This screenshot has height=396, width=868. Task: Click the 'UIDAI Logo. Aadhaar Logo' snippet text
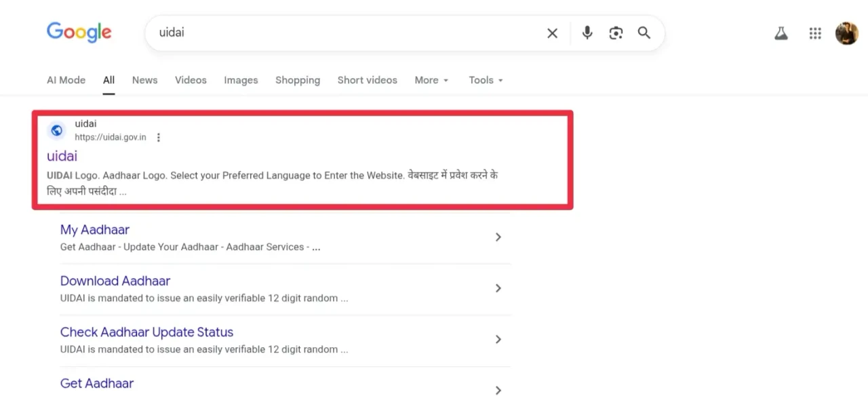click(273, 183)
